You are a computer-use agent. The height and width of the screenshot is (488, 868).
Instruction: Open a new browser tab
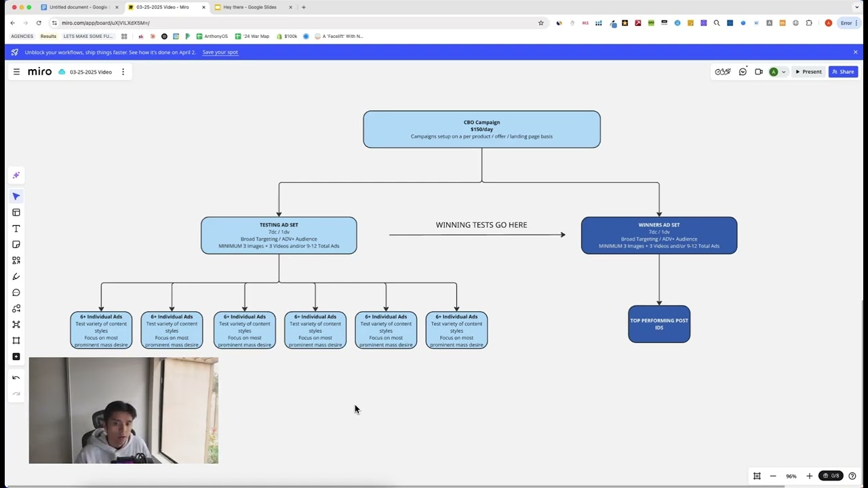point(303,7)
